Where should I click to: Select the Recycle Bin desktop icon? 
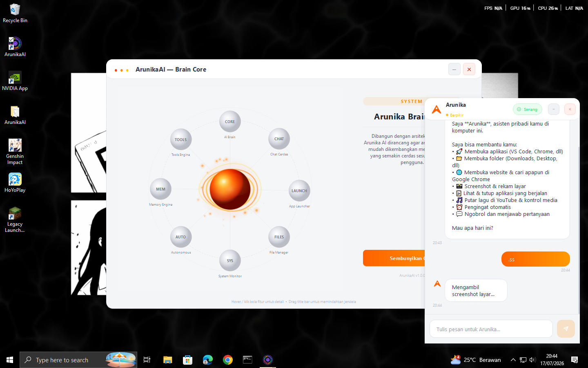pyautogui.click(x=15, y=13)
